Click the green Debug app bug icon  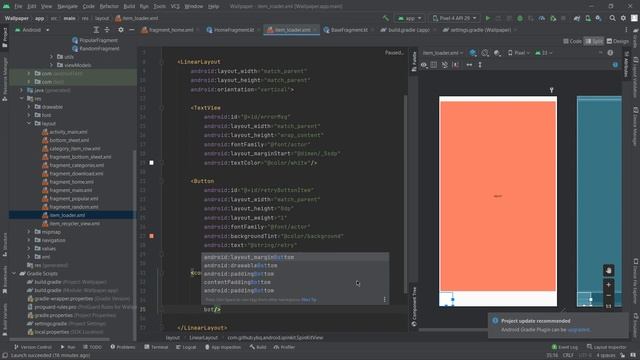[x=520, y=18]
